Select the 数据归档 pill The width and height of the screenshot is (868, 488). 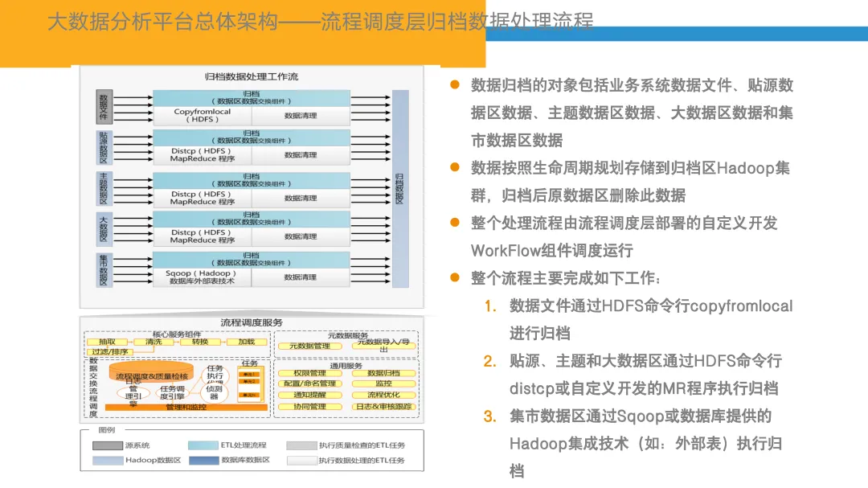(x=383, y=373)
